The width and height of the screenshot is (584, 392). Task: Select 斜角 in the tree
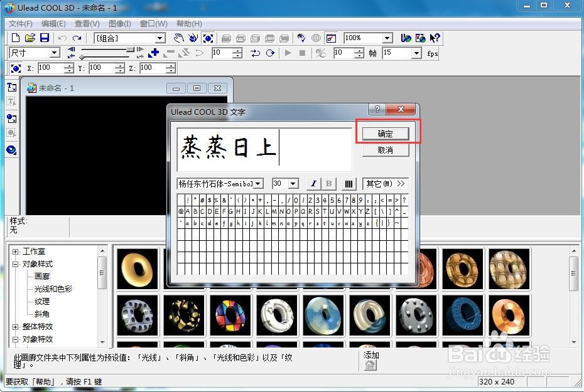click(x=41, y=314)
